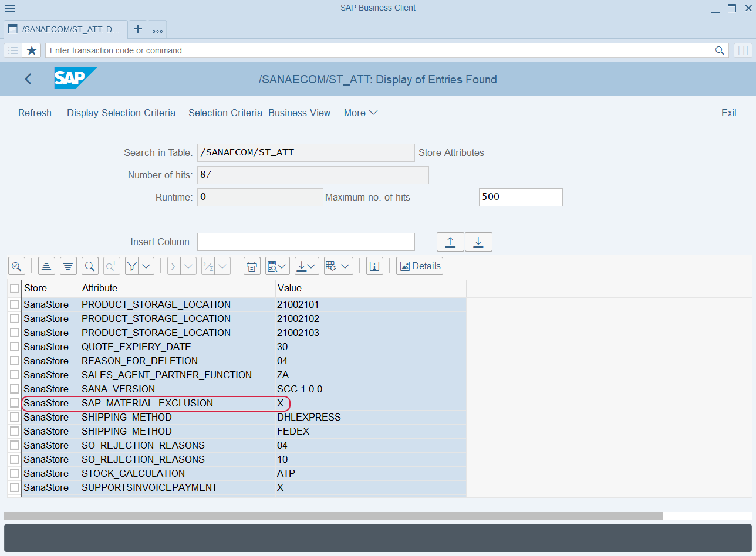
Task: Add a new tab with plus icon
Action: tap(138, 29)
